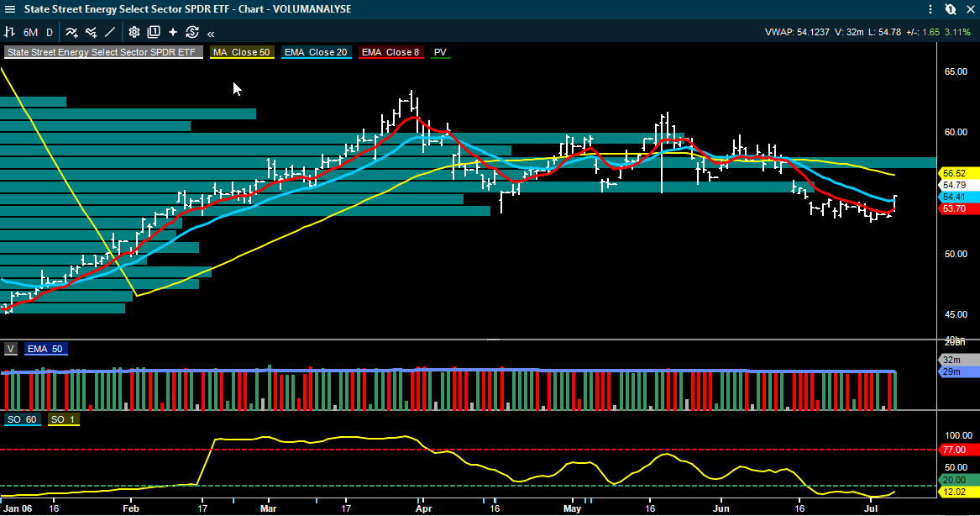Click the VWAP: 54.1237 readout
980x516 pixels.
[x=798, y=33]
